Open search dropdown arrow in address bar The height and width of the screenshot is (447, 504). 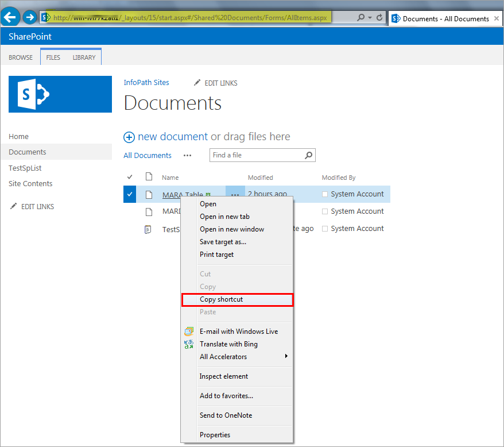pyautogui.click(x=370, y=18)
